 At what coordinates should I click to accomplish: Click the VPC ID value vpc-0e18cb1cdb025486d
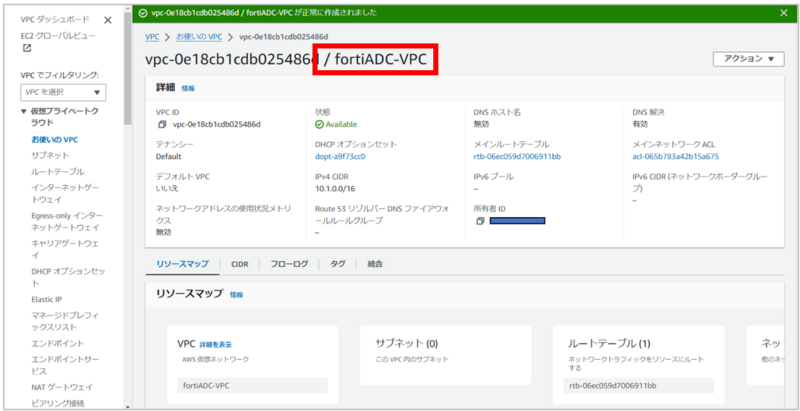(217, 124)
